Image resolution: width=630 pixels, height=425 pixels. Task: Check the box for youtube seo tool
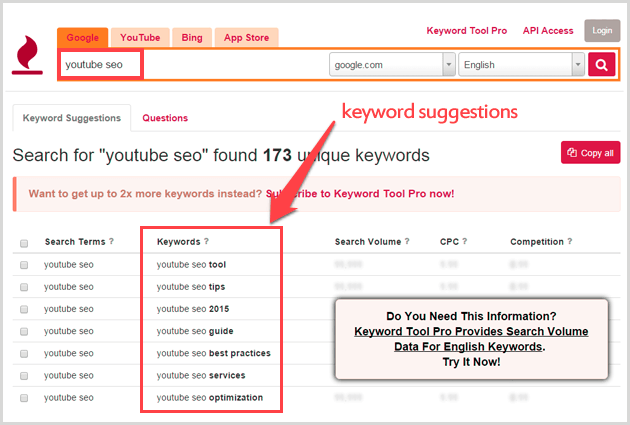point(24,265)
